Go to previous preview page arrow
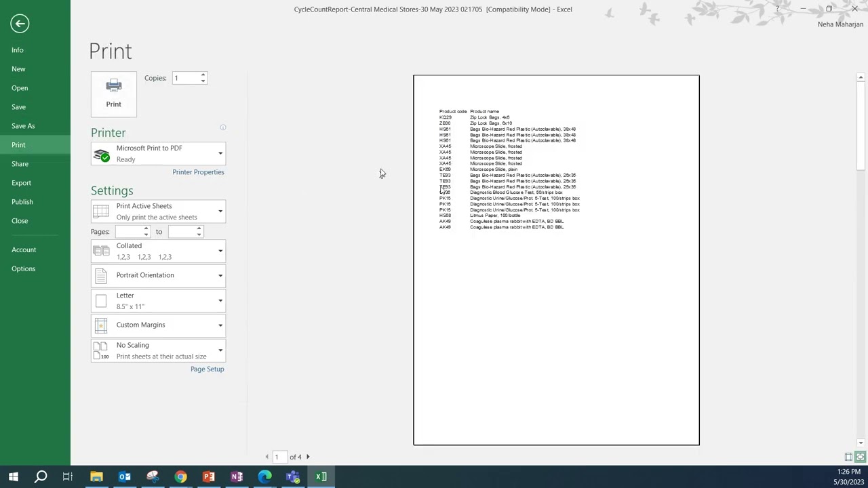 pos(267,457)
